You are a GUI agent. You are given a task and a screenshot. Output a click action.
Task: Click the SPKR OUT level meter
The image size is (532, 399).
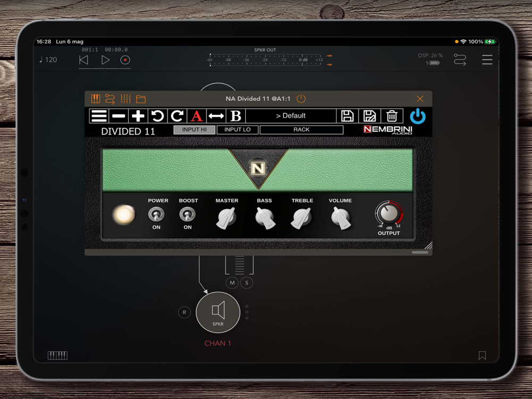265,60
